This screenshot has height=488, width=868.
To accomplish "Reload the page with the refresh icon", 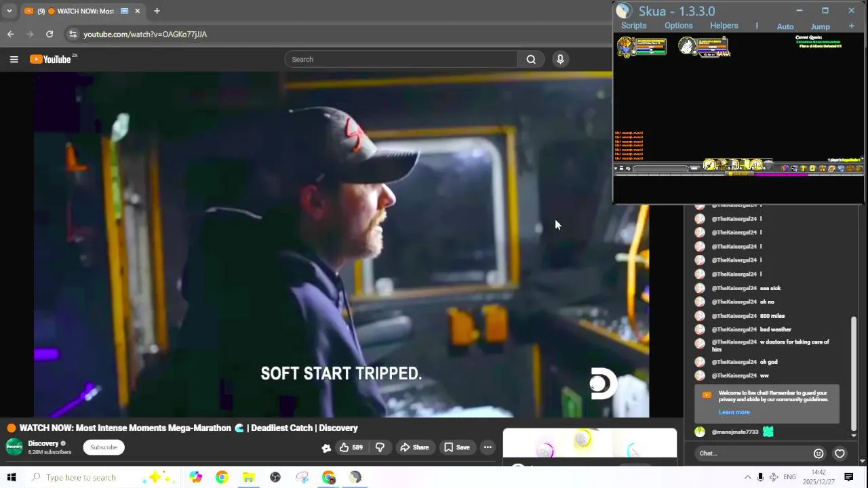I will point(50,34).
